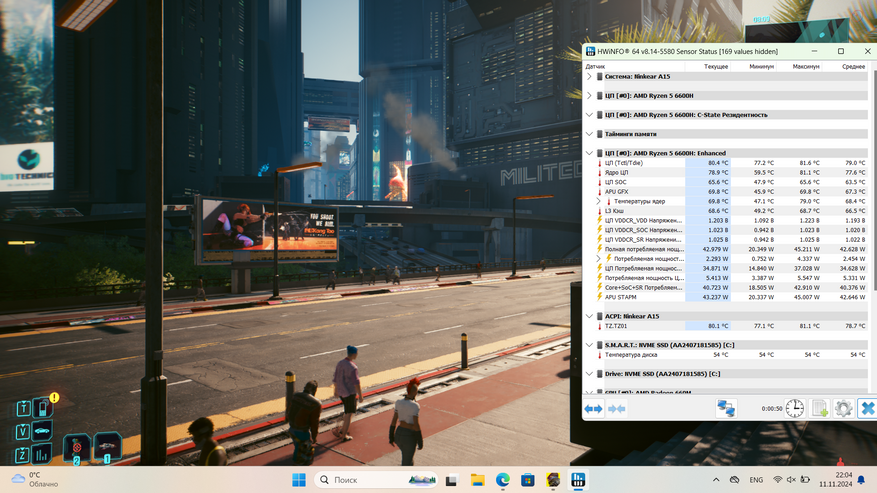Viewport: 877px width, 493px height.
Task: Open the network remote monitoring icon
Action: coord(725,408)
